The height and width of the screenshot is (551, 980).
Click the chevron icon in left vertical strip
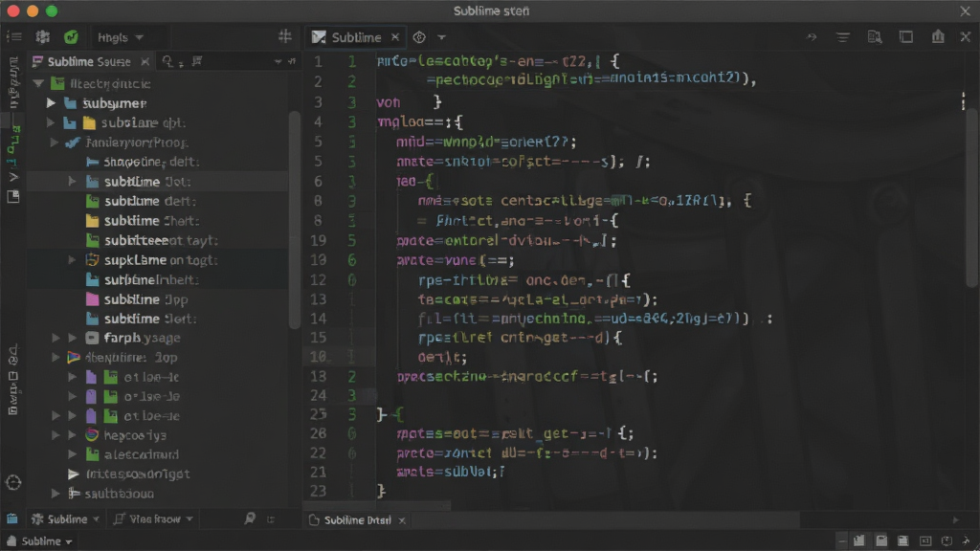pyautogui.click(x=13, y=178)
